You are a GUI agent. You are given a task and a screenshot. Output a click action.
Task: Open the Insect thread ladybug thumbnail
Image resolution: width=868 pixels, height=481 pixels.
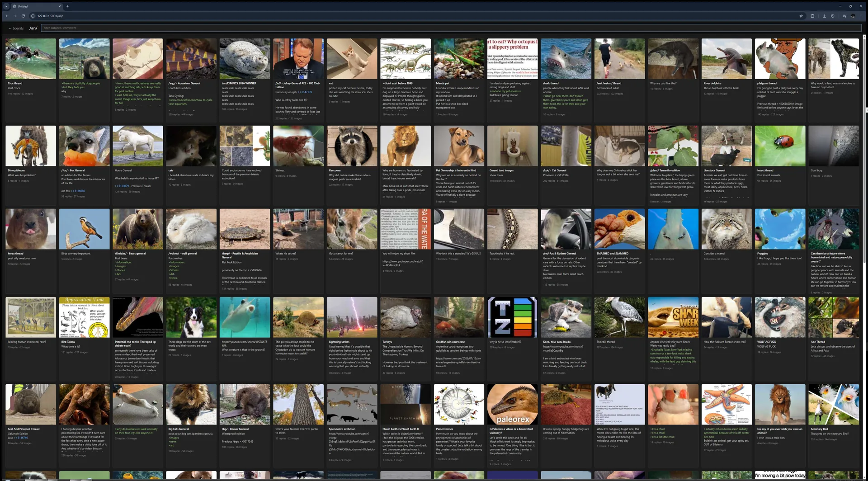[x=780, y=146]
